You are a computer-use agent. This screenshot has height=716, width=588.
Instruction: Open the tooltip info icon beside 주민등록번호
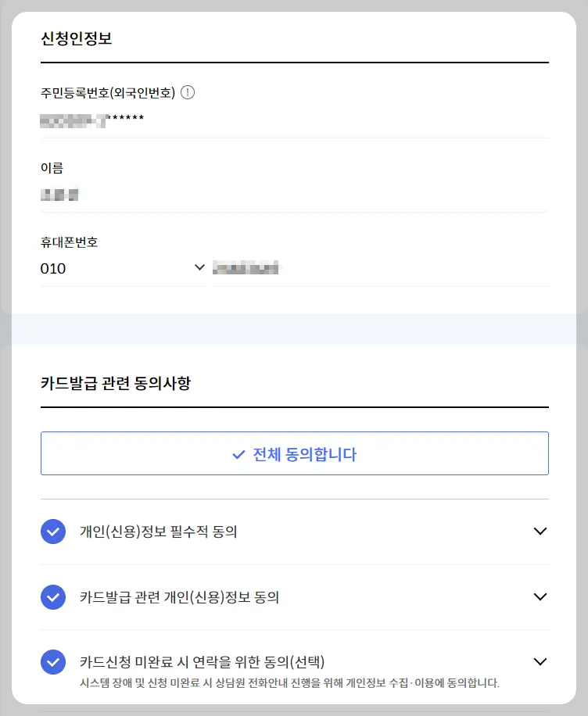click(187, 91)
